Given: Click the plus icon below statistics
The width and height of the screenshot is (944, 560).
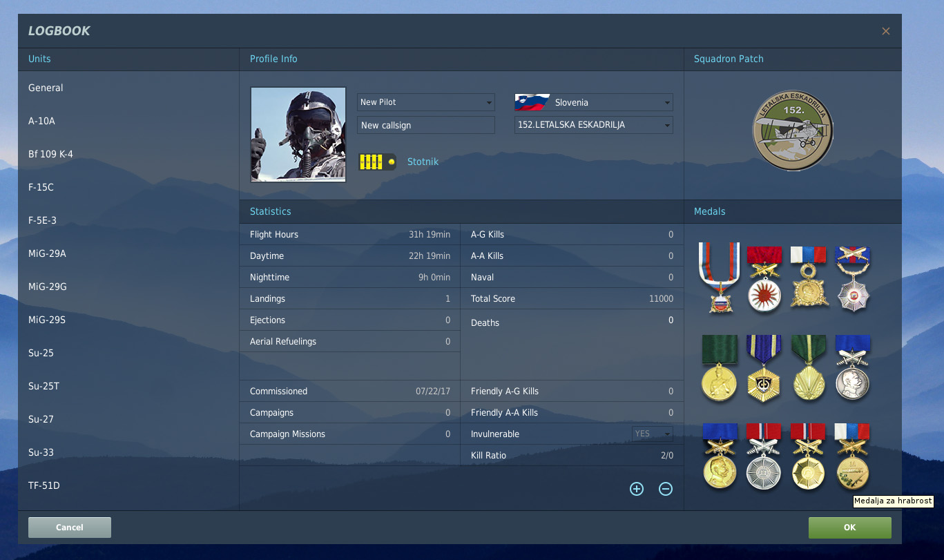Looking at the screenshot, I should click(637, 489).
